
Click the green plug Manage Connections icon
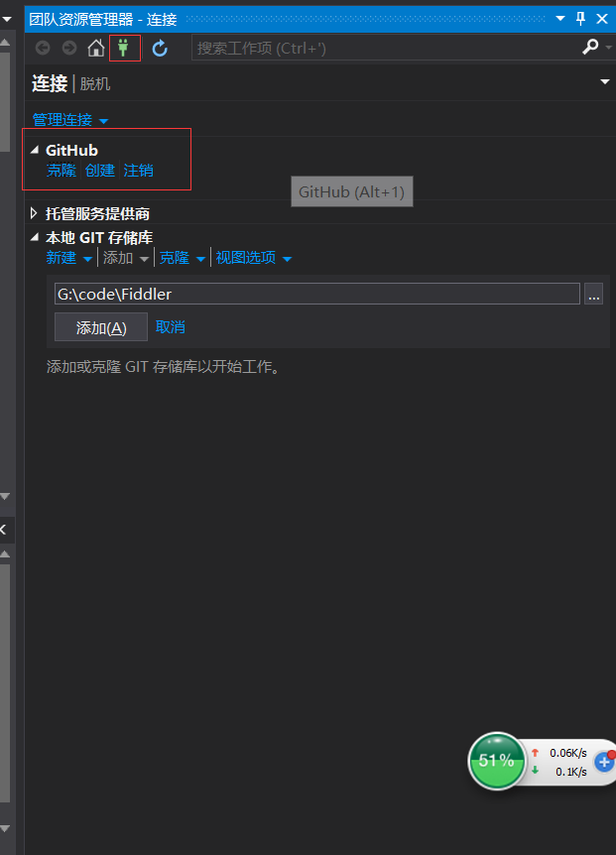coord(123,48)
